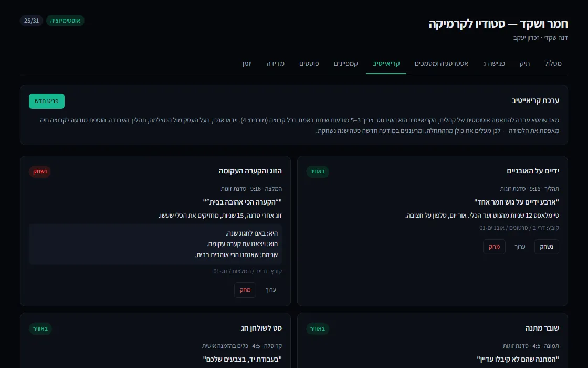Click the 25/31 progress badge
588x368 pixels.
tap(31, 21)
